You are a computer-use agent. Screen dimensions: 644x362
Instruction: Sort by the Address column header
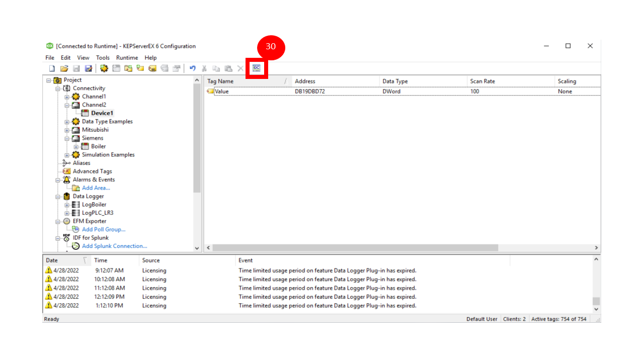click(x=336, y=81)
